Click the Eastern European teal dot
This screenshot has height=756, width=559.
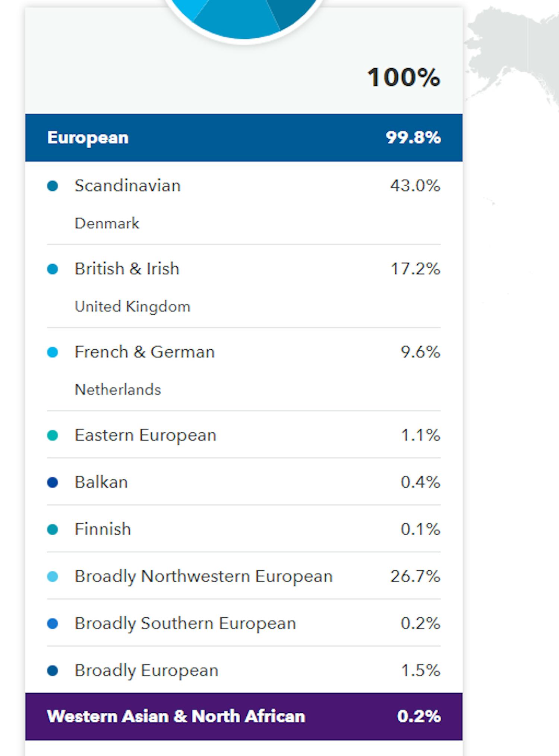pos(54,434)
